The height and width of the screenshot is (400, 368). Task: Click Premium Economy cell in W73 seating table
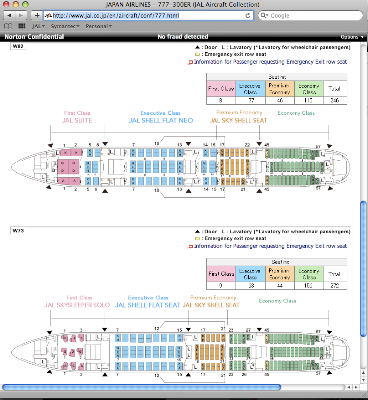280,274
